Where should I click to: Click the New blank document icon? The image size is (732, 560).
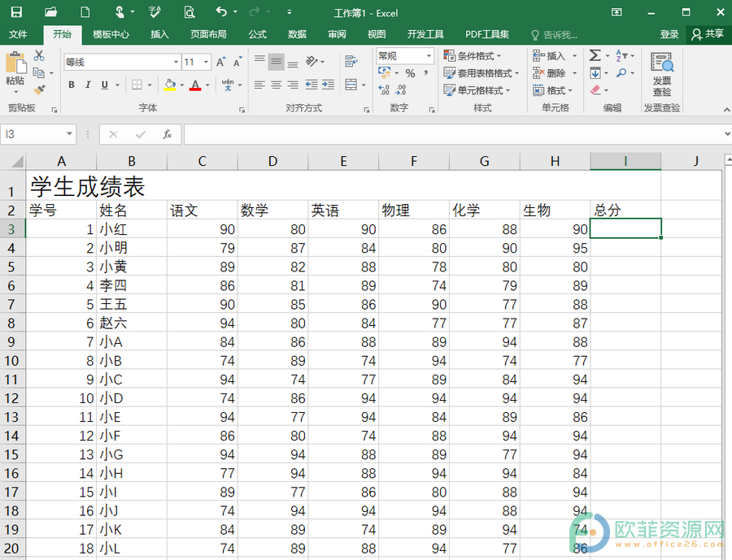(x=85, y=12)
